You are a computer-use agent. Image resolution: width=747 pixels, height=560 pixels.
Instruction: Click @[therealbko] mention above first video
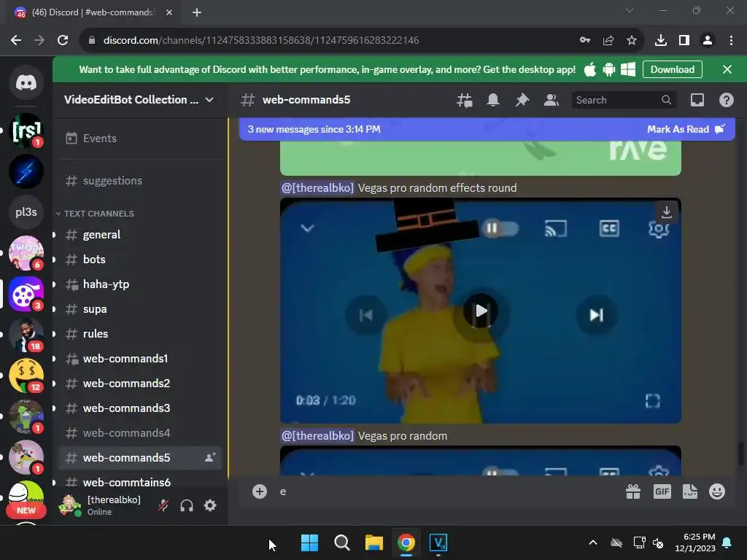tap(318, 188)
